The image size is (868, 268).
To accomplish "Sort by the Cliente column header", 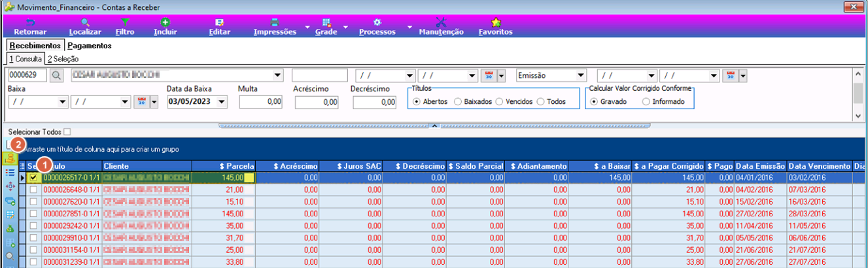I will coord(147,166).
